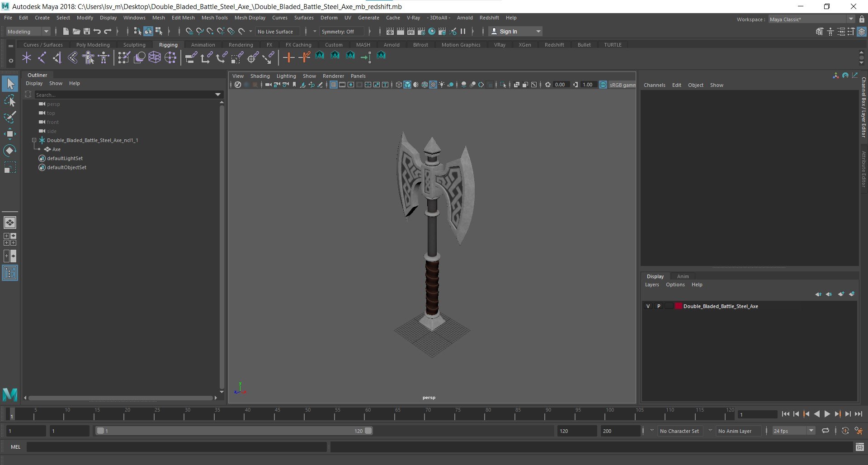Click the Outliner layout icon in sidebar

coord(10,273)
